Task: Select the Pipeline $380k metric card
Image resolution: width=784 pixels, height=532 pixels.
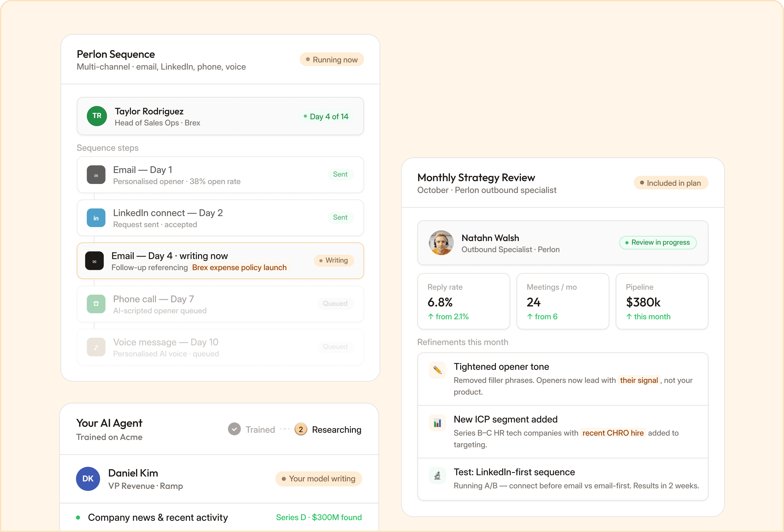Action: pyautogui.click(x=661, y=301)
